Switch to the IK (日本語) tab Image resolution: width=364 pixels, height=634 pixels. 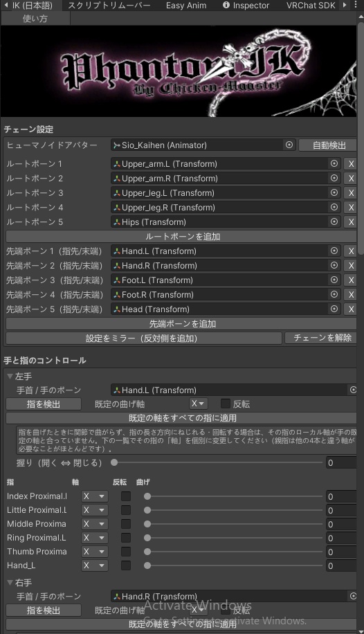click(32, 6)
